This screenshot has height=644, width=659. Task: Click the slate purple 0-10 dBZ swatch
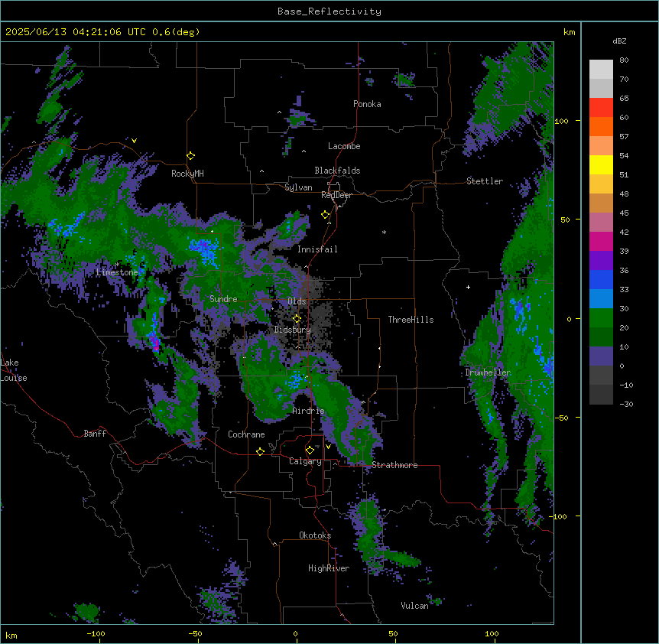(601, 356)
